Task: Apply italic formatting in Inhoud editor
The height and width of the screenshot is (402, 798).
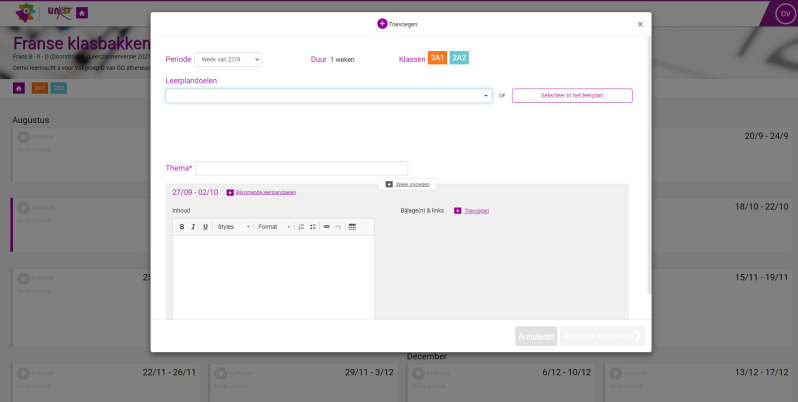Action: (x=193, y=227)
